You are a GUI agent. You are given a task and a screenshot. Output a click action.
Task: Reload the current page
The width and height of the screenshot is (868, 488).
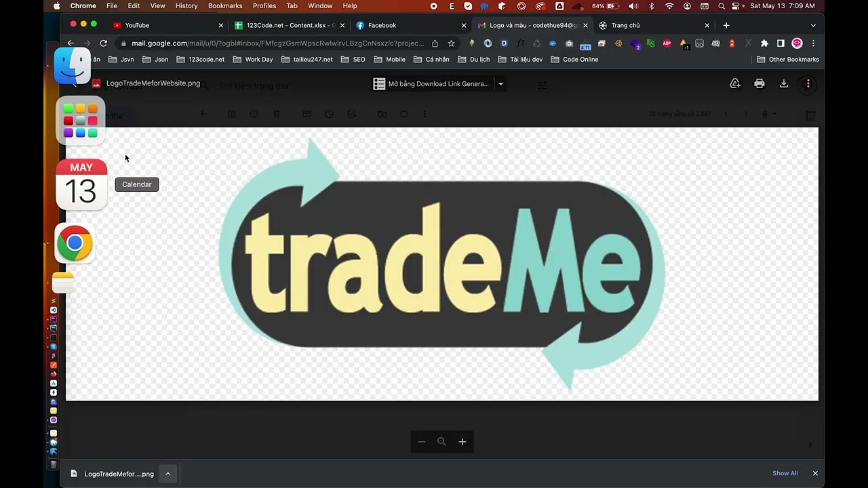click(103, 43)
